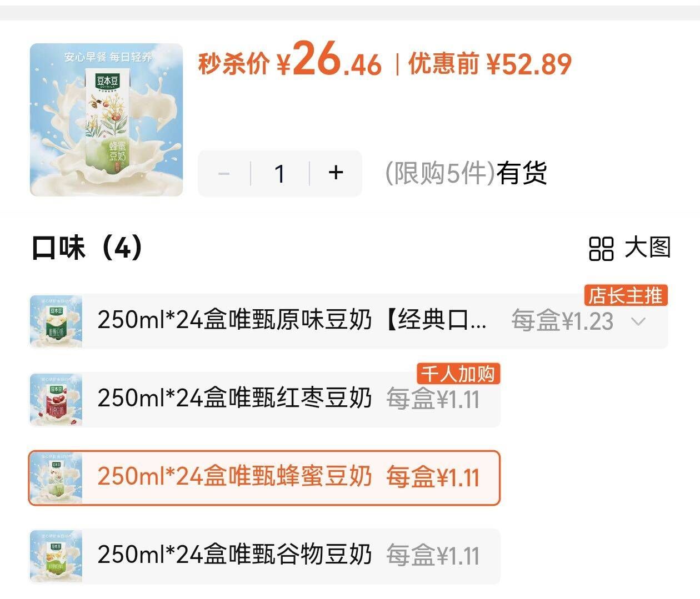
Task: Click the minus icon to decrease quantity
Action: [224, 174]
